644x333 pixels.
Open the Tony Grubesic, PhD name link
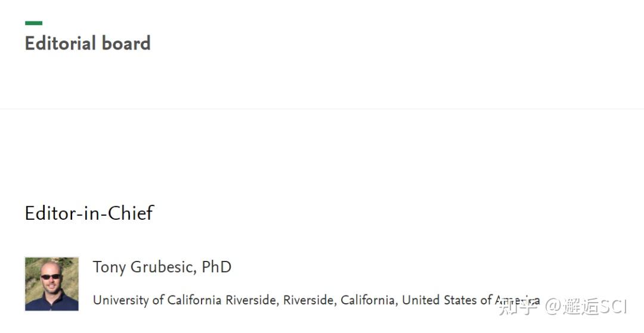pyautogui.click(x=162, y=267)
